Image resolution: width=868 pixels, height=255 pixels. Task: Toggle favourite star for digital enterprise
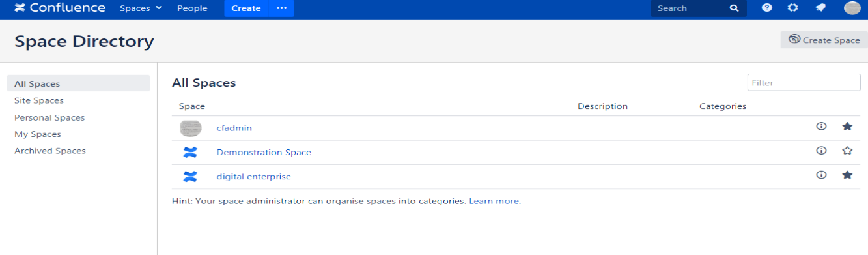[x=847, y=175]
